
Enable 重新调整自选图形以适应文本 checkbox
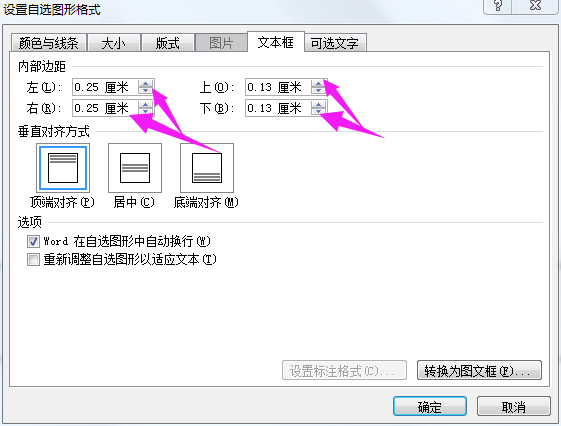coord(33,259)
